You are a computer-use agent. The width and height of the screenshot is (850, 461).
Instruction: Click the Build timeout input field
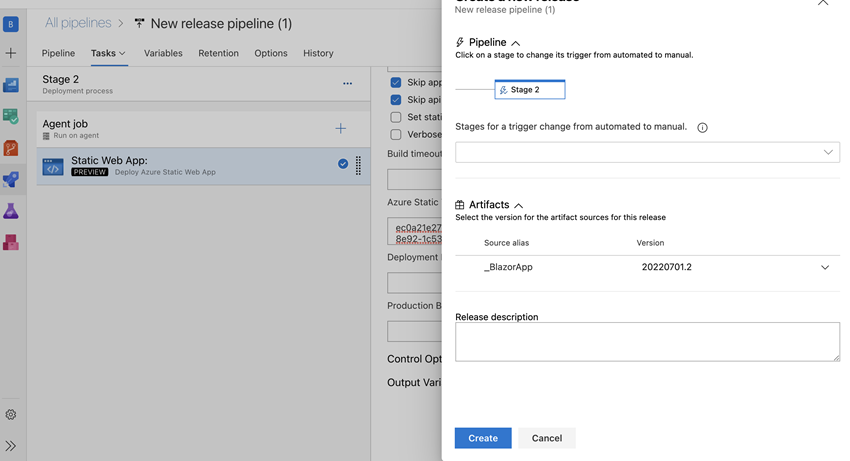415,179
